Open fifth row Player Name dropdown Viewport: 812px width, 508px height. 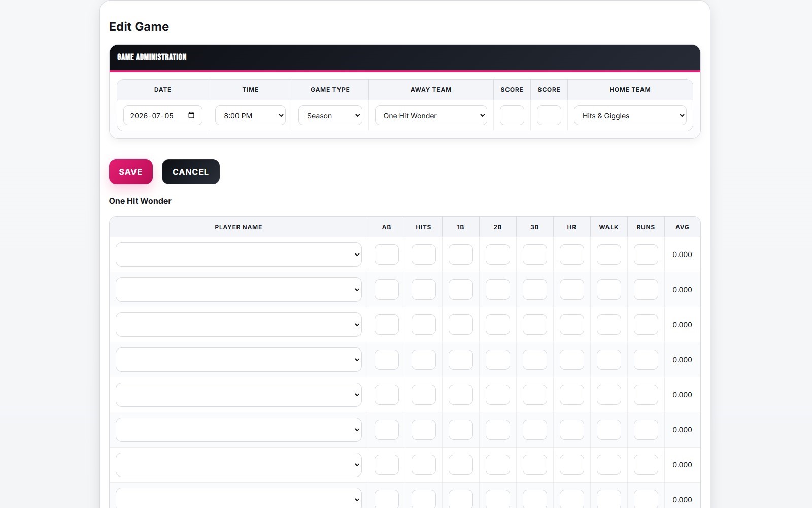pos(239,395)
